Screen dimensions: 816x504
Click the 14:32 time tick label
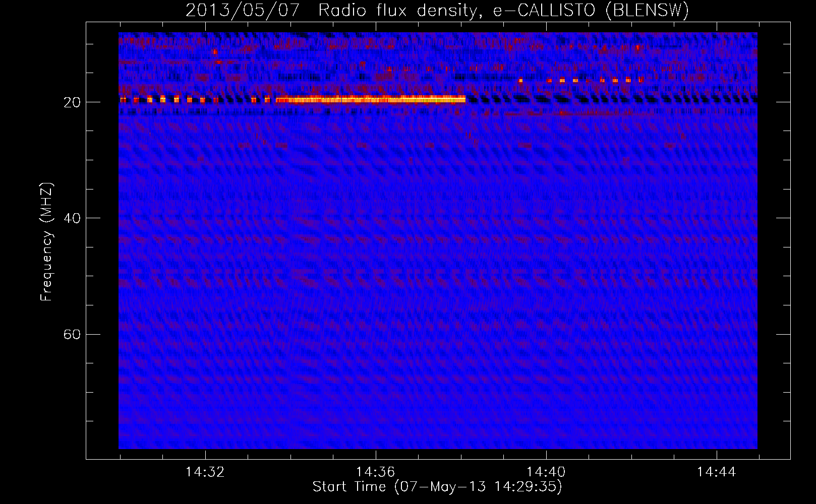point(205,472)
